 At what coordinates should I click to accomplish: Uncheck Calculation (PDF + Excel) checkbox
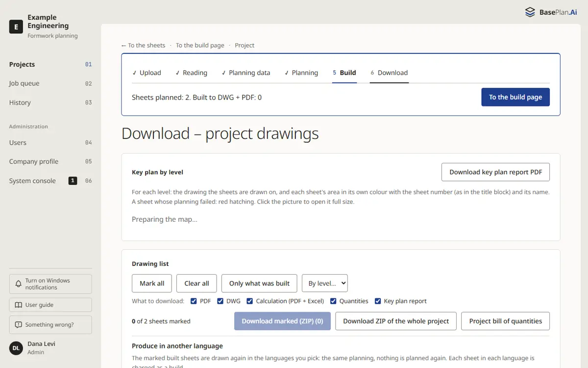(x=250, y=301)
